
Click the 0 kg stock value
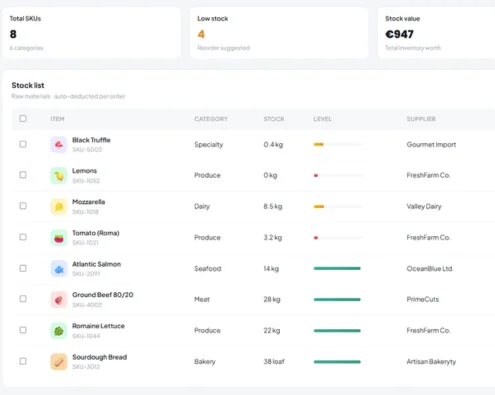[270, 175]
